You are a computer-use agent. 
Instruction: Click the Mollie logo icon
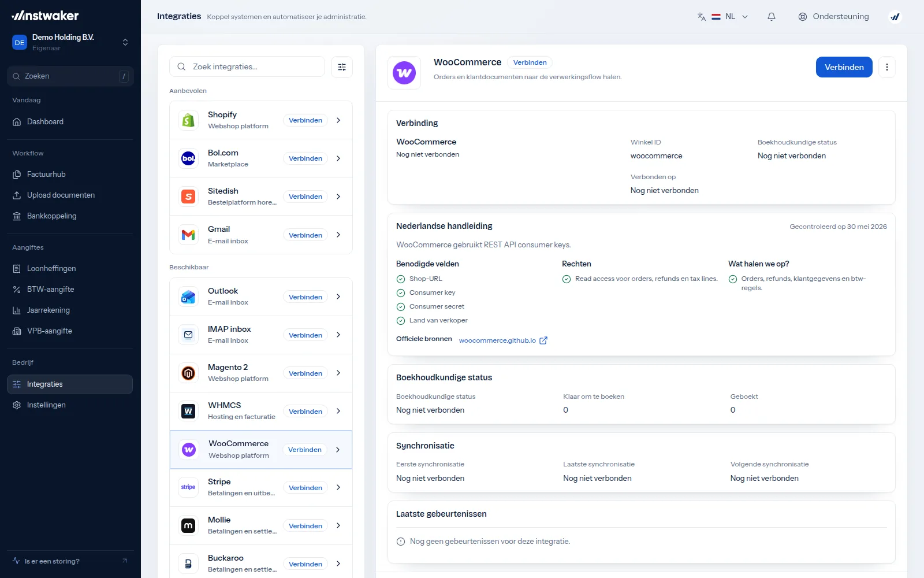[188, 526]
